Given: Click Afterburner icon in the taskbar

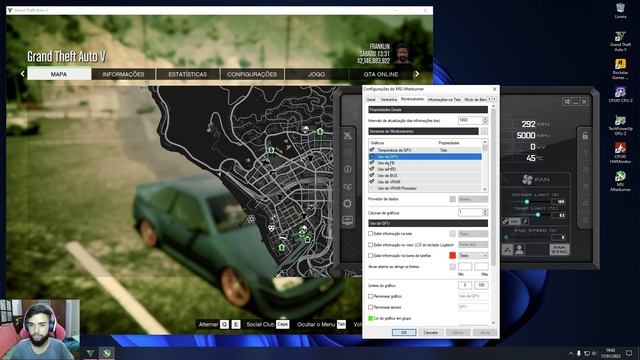Looking at the screenshot, I should (x=107, y=353).
